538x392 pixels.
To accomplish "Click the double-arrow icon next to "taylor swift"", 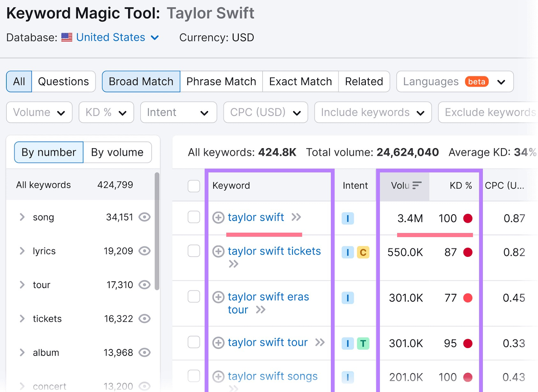I will 296,218.
